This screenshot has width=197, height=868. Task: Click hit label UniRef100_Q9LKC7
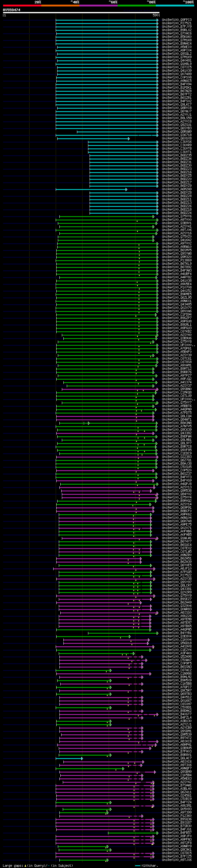point(177,104)
